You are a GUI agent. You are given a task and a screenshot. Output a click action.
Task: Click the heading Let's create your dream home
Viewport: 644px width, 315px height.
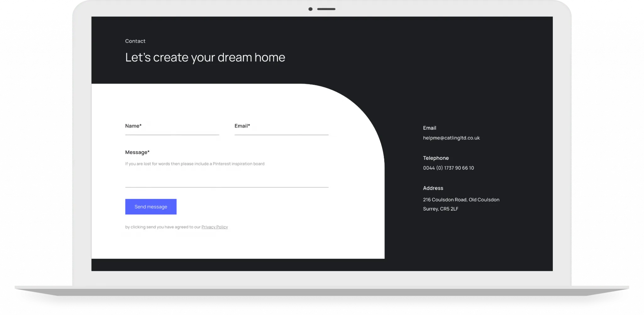[x=205, y=57]
